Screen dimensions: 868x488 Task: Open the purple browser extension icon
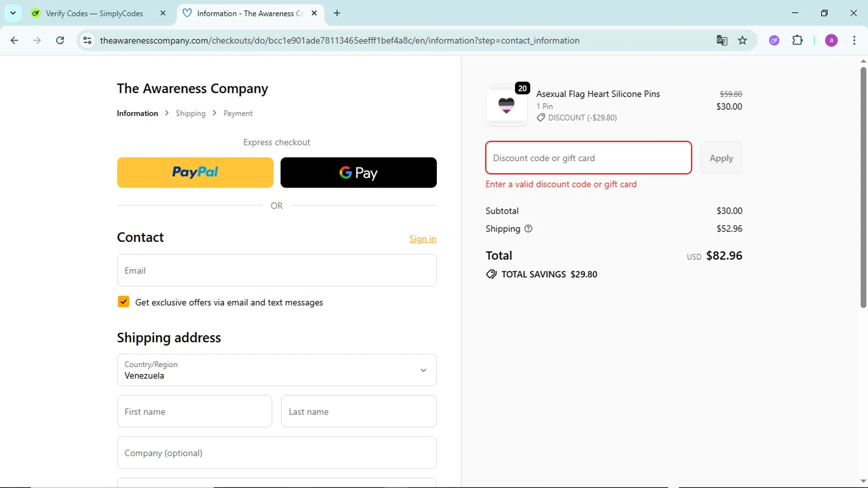tap(774, 41)
